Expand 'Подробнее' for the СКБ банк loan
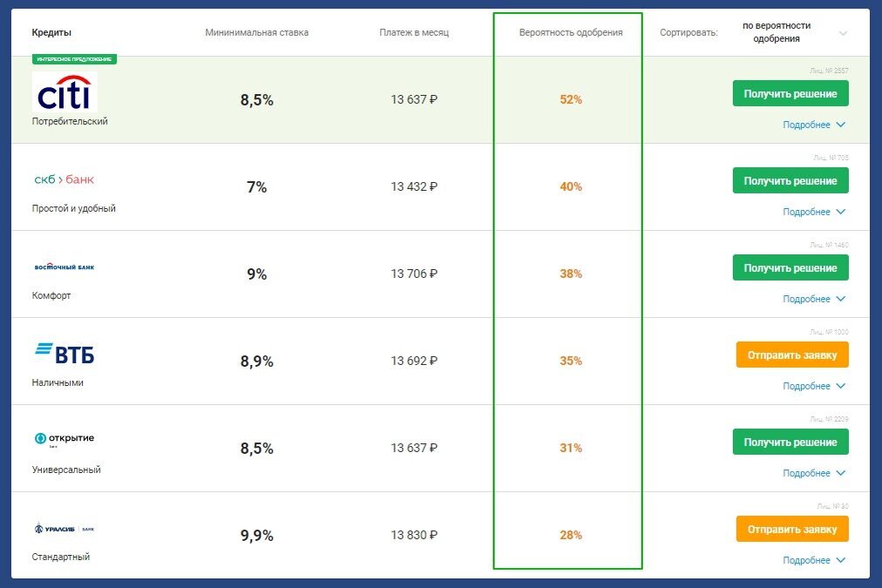Screen dimensions: 882x588 tap(814, 212)
